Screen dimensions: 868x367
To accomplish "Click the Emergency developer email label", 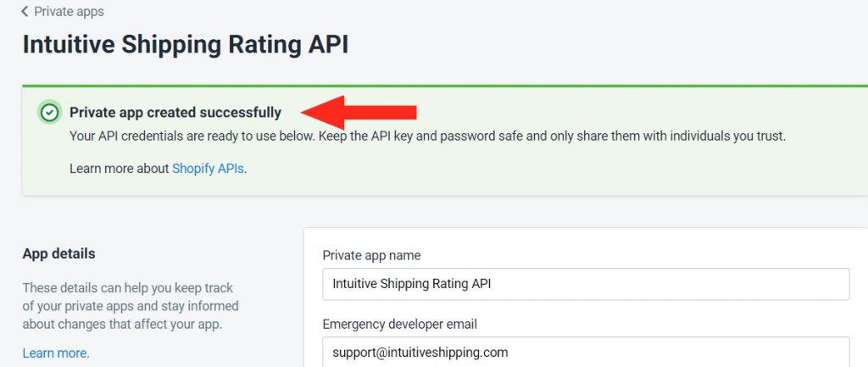I will (400, 325).
